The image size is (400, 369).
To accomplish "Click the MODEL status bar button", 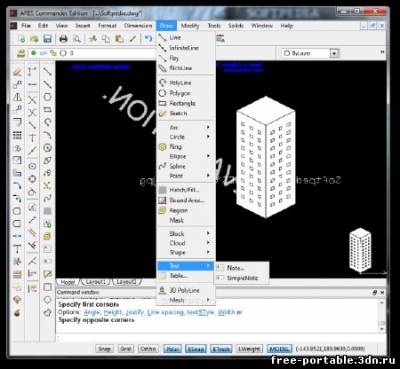I will pos(279,349).
